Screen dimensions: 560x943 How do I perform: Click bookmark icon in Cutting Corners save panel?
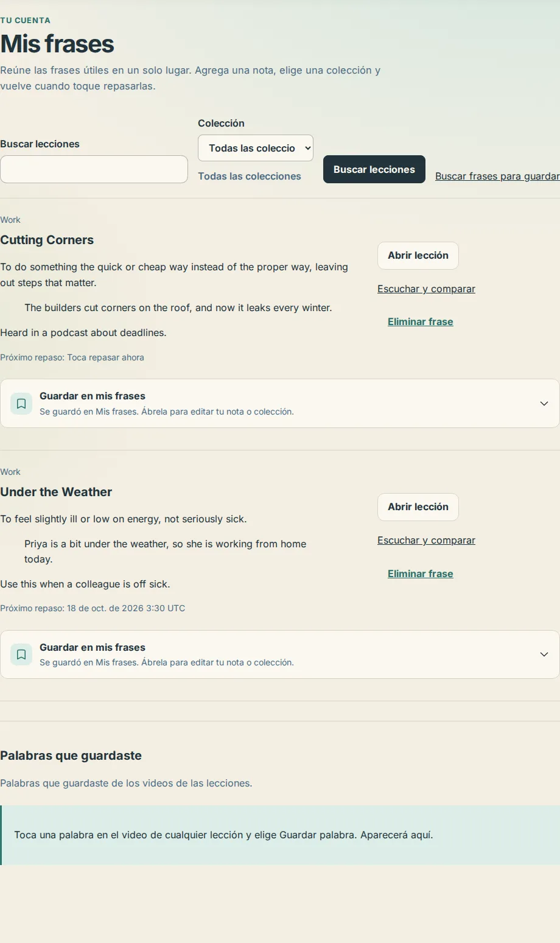tap(21, 404)
